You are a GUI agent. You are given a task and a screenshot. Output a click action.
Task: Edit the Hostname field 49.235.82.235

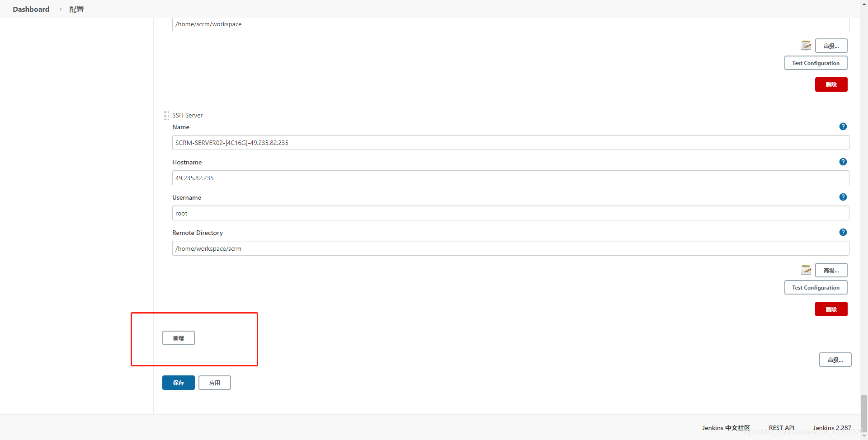point(510,178)
